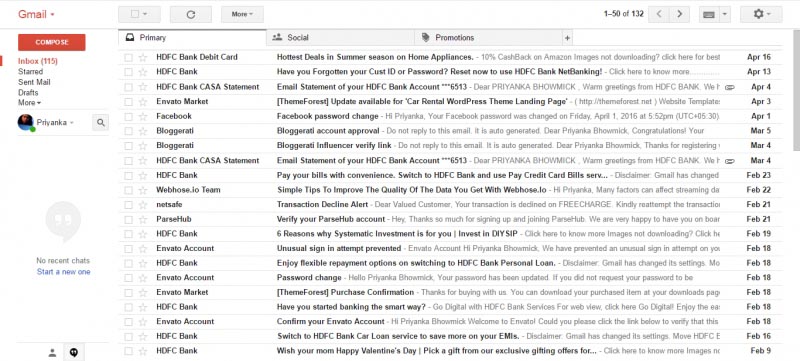Star the Envato Password change email
Image resolution: width=800 pixels, height=361 pixels.
[x=143, y=278]
